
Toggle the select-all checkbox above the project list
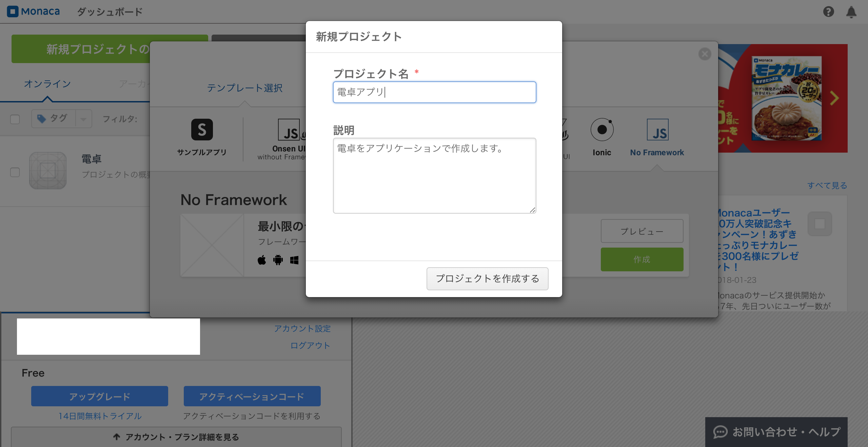[x=15, y=119]
